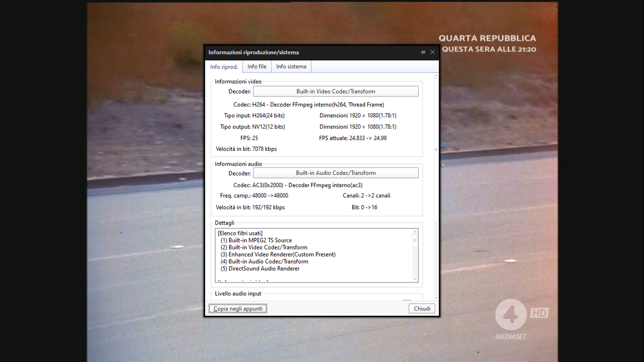Click the Dettagli list scroll-down arrow
Screen dimensions: 644x362
[415, 279]
